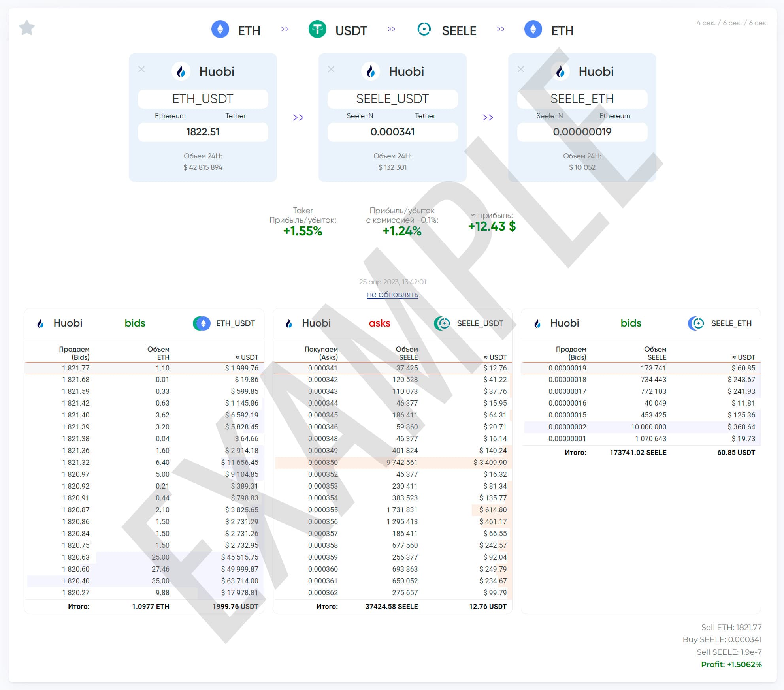Click ETH_USDT pair name field
The height and width of the screenshot is (690, 784).
coord(203,99)
